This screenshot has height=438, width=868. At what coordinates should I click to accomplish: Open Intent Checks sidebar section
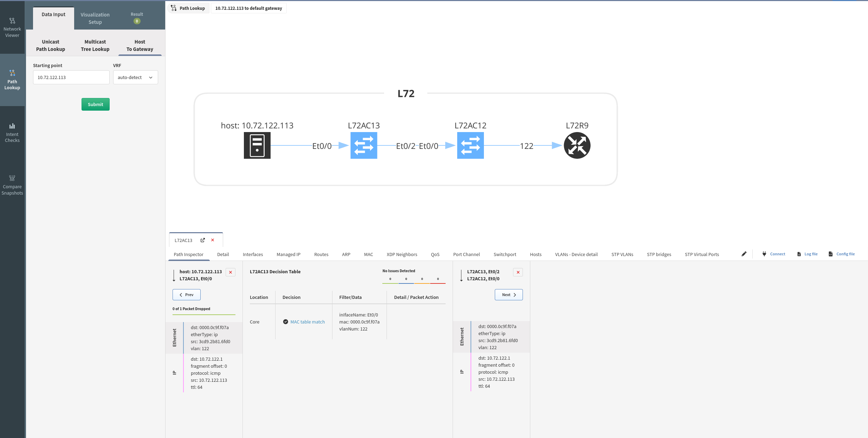pyautogui.click(x=12, y=132)
